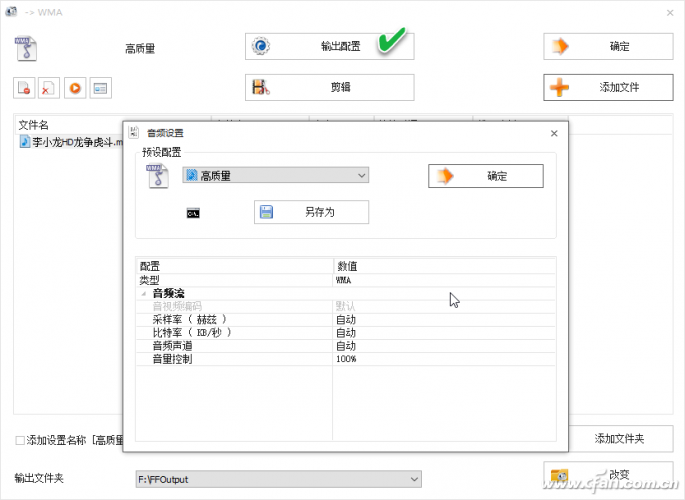
Task: Click the audio settings dialog title icon
Action: point(134,132)
